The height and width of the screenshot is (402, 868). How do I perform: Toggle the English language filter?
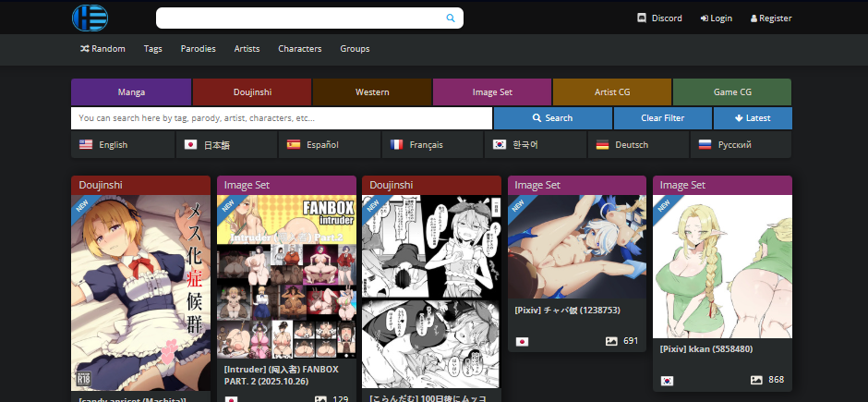coord(123,144)
